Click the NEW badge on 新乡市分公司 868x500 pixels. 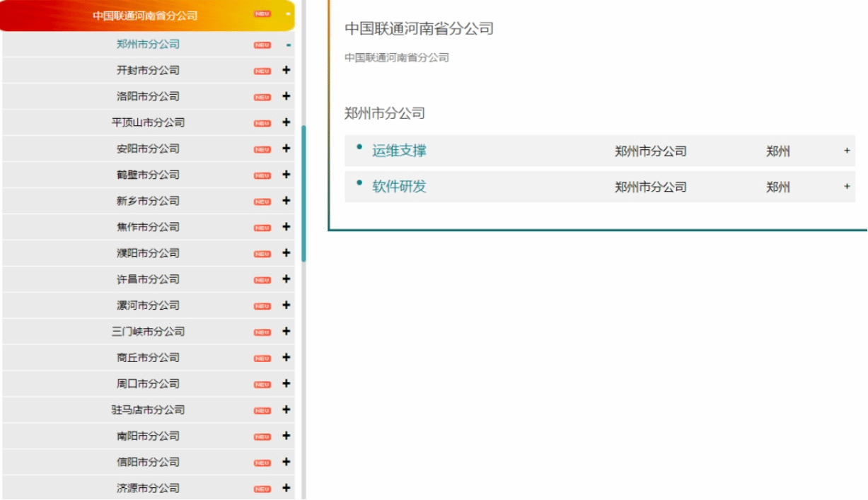coord(262,202)
